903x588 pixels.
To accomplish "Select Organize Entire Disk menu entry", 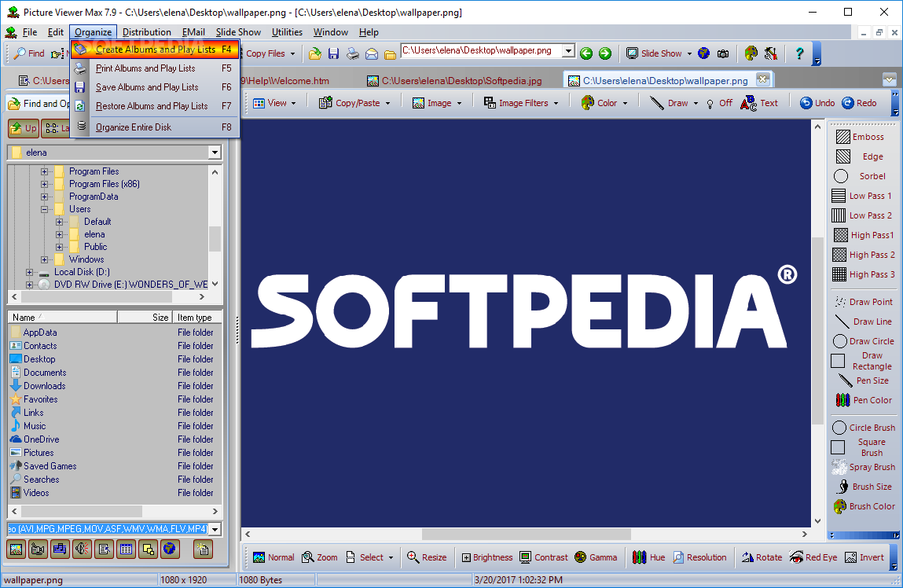I will click(x=155, y=127).
